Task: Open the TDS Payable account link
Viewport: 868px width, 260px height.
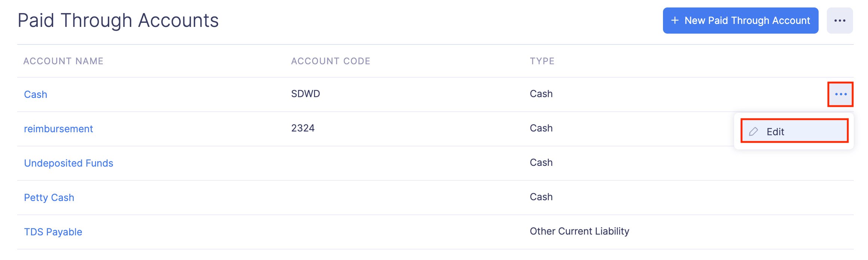Action: click(53, 232)
